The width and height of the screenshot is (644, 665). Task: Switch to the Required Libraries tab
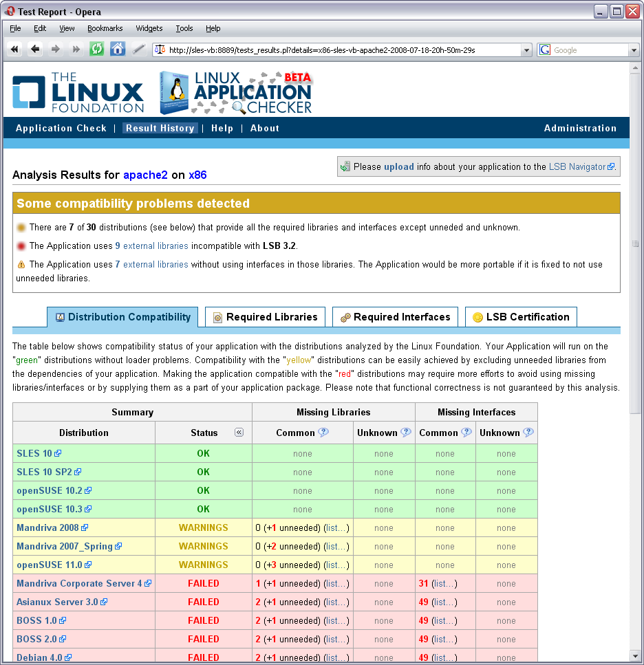coord(265,317)
